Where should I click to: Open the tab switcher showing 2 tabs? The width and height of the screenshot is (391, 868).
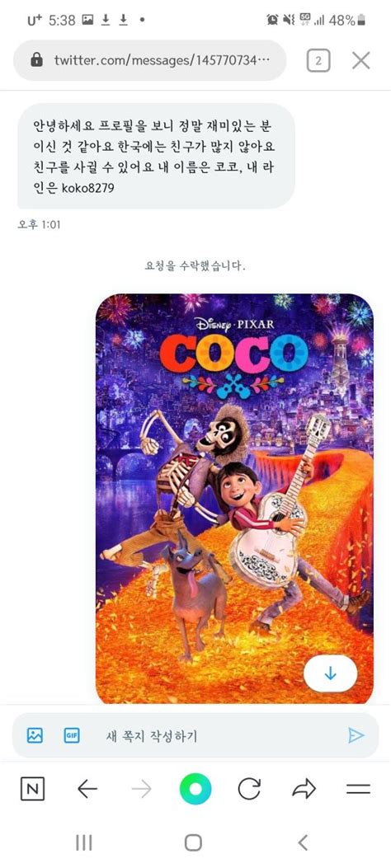(x=318, y=61)
